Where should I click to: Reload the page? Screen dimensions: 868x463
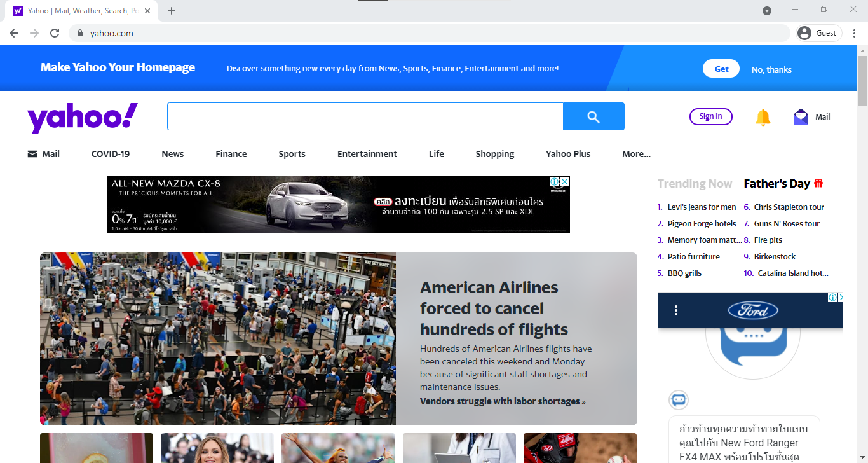click(55, 33)
